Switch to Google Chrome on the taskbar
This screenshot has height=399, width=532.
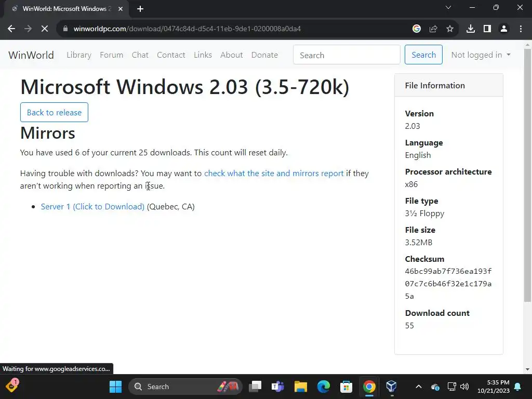coord(369,387)
